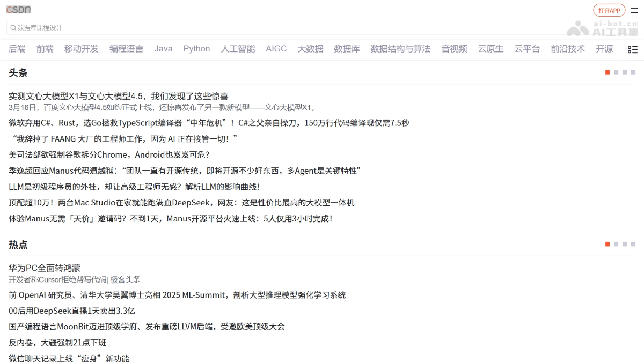The image size is (644, 362).
Task: Open the hamburger menu icon
Action: pos(634,10)
